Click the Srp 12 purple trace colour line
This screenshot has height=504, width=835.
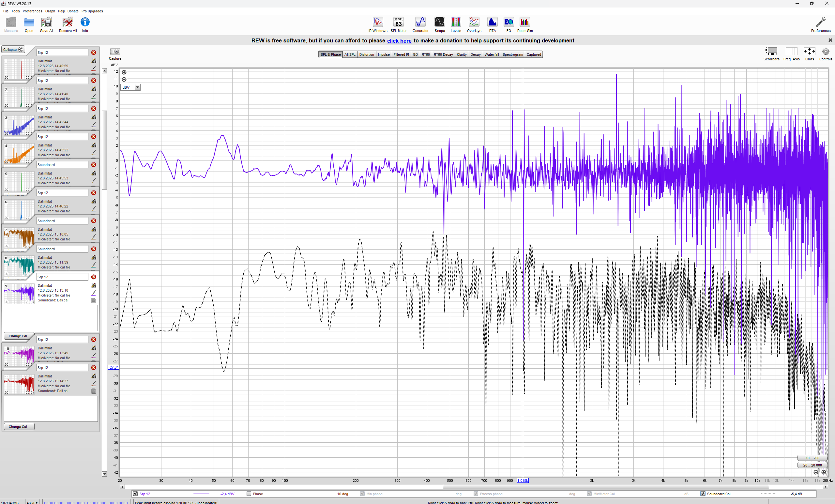click(x=201, y=494)
